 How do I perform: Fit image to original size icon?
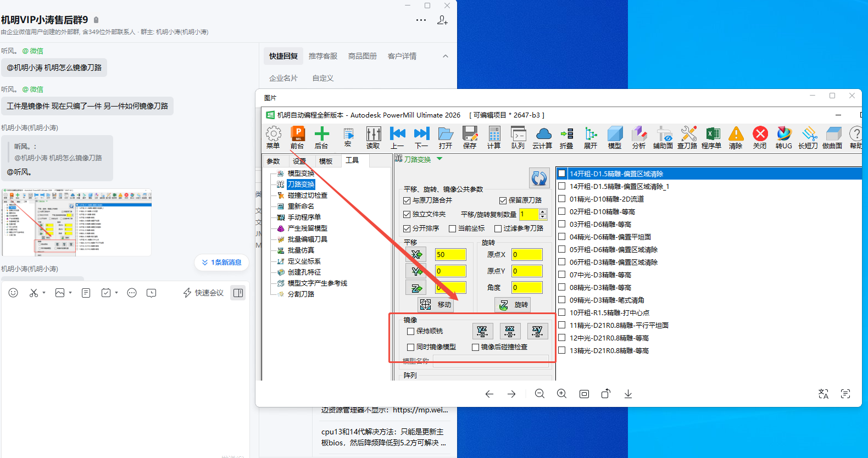pyautogui.click(x=584, y=394)
